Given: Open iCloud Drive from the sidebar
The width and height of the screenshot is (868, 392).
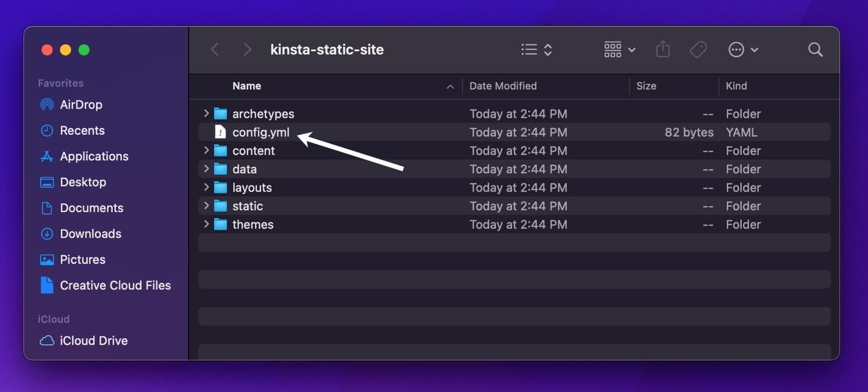Looking at the screenshot, I should click(94, 340).
